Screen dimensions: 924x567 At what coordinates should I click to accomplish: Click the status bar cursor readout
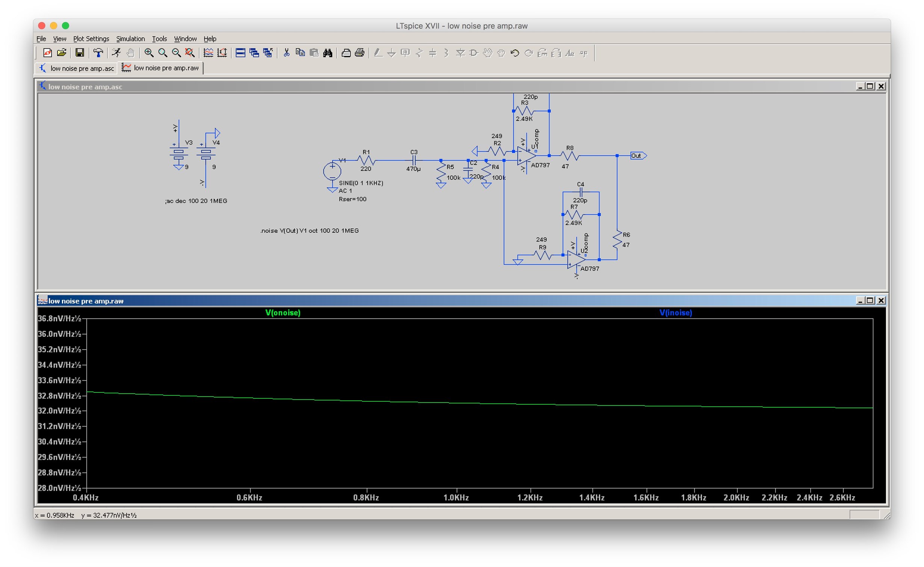coord(86,515)
